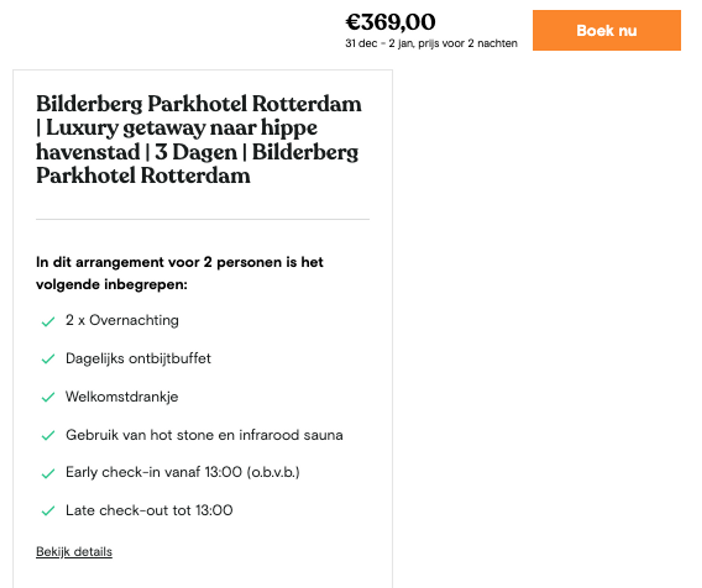
Task: Click the checkmark beside Early check-in
Action: 49,472
